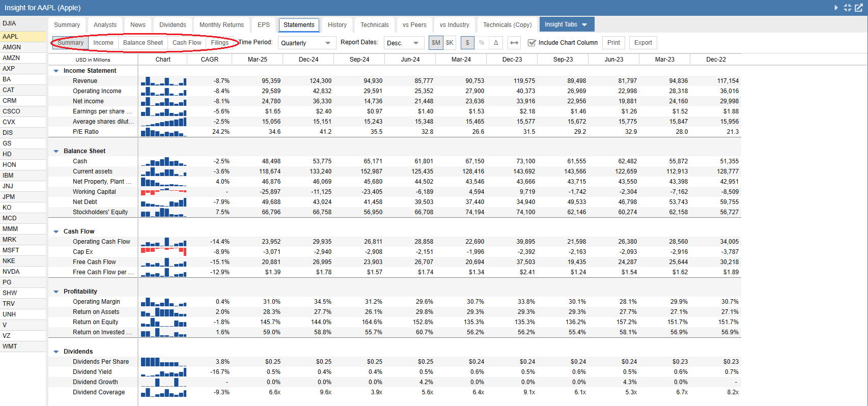Switch values to $K thousands
This screenshot has height=406, width=868.
pos(450,43)
